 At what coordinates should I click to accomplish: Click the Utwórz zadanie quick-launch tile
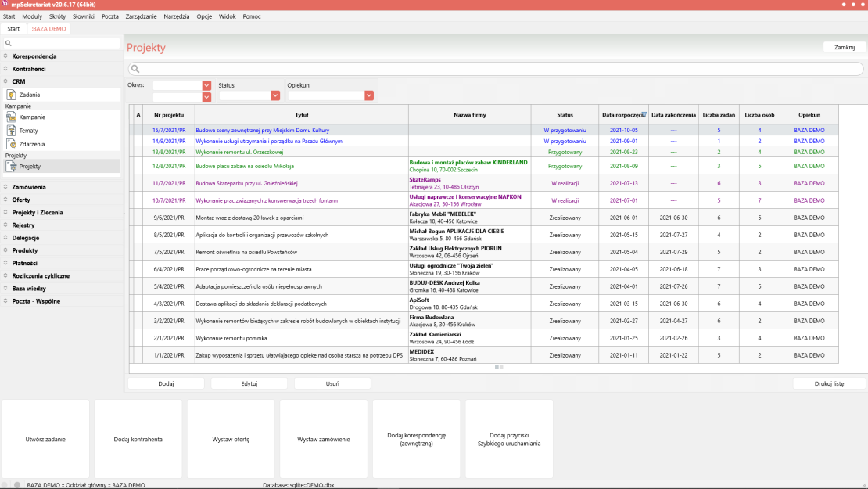(45, 439)
